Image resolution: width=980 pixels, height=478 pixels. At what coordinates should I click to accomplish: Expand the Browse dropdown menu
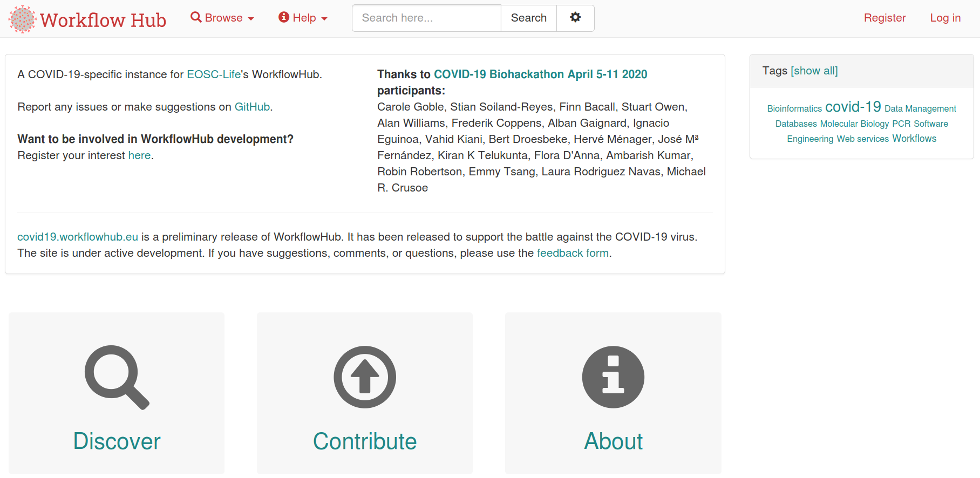point(222,18)
